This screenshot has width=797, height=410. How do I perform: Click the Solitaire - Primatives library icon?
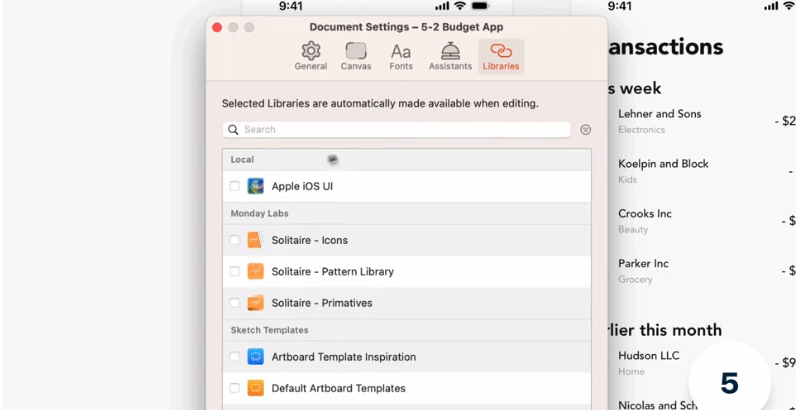pos(255,303)
